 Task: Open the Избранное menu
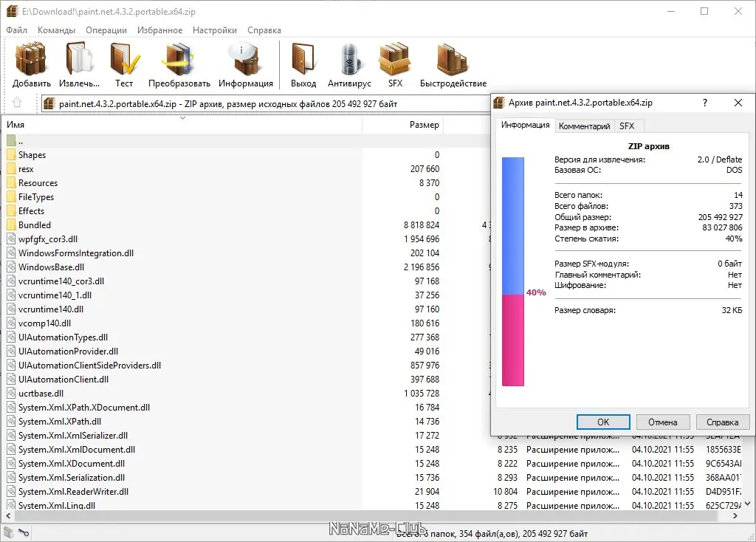pos(159,30)
